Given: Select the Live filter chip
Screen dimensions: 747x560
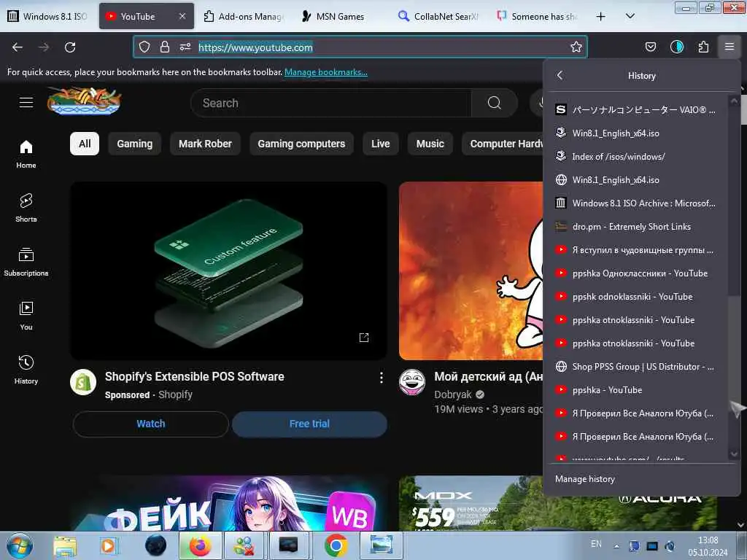Looking at the screenshot, I should pyautogui.click(x=381, y=144).
